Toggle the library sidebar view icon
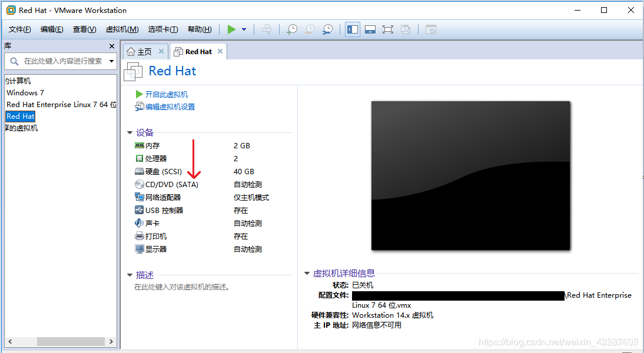Image resolution: width=644 pixels, height=353 pixels. coord(353,29)
